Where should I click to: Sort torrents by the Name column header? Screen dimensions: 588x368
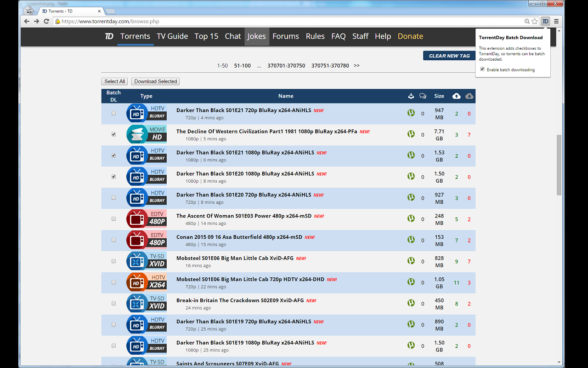click(286, 96)
